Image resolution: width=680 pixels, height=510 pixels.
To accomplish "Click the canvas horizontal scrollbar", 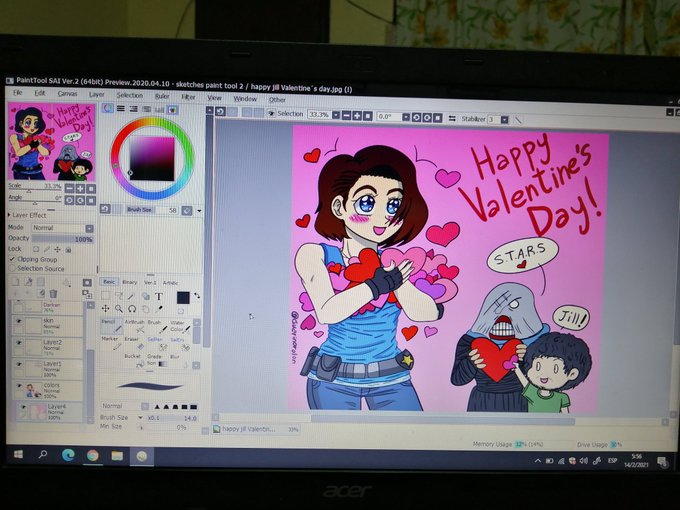I will (442, 420).
